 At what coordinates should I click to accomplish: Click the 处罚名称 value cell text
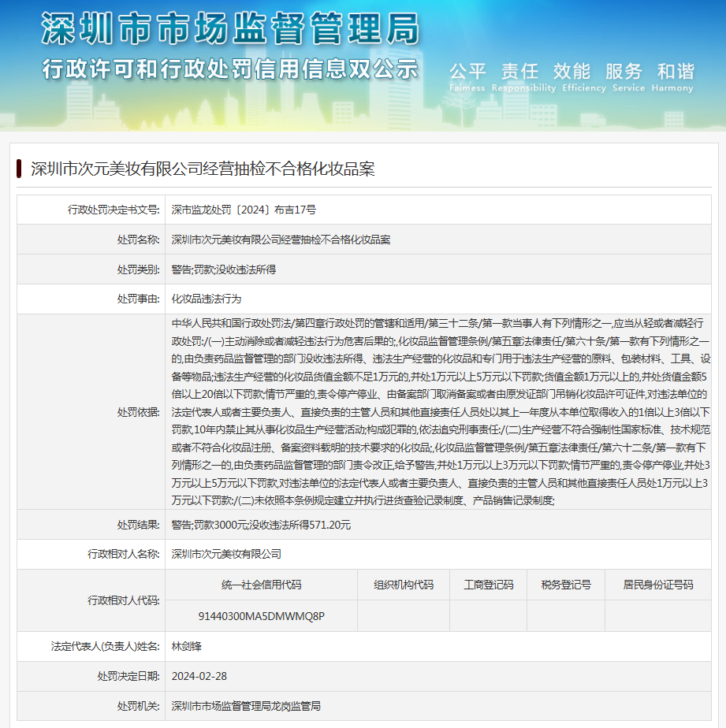click(x=281, y=240)
